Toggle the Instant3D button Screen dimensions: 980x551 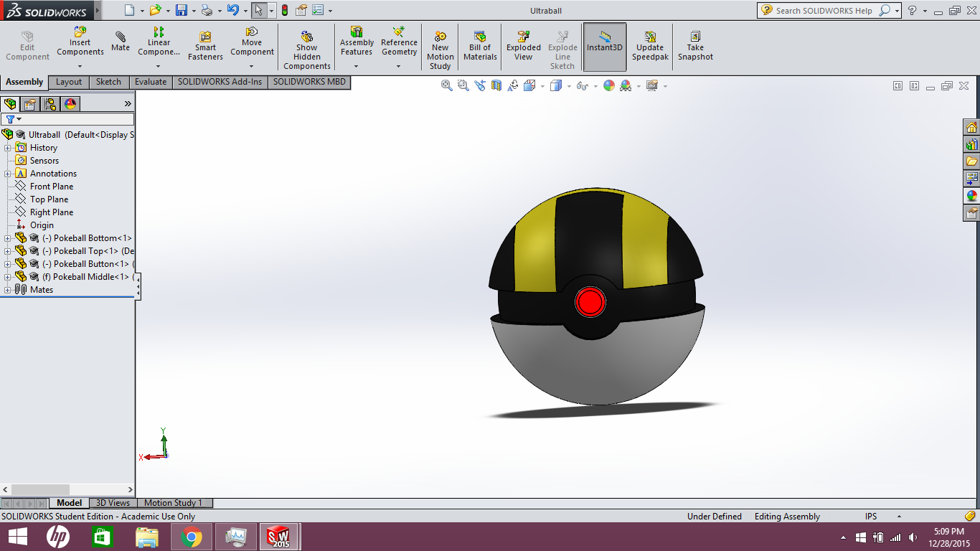tap(605, 46)
